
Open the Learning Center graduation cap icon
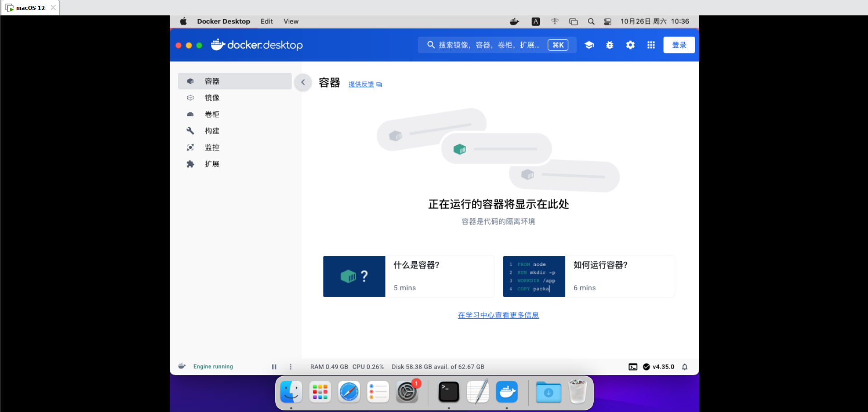pos(589,45)
